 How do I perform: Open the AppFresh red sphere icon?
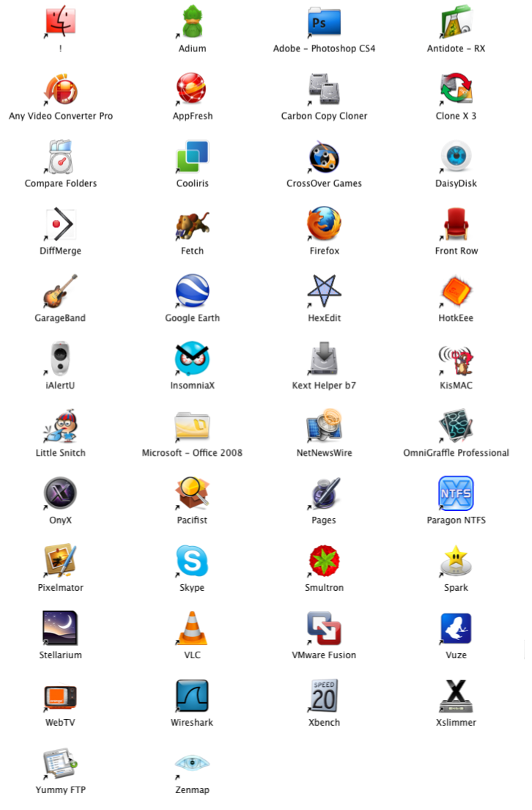(192, 89)
